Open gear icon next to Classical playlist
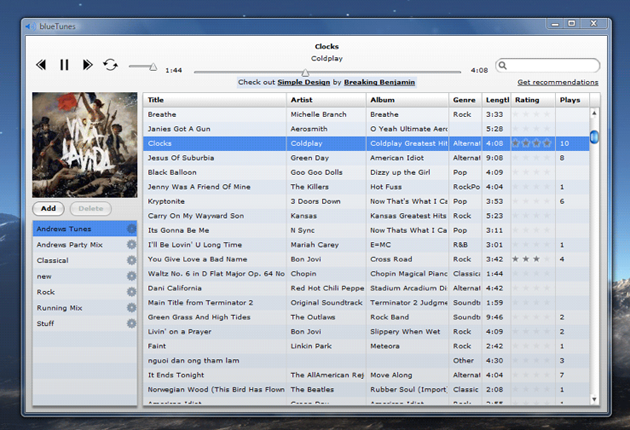The width and height of the screenshot is (630, 430). tap(131, 261)
